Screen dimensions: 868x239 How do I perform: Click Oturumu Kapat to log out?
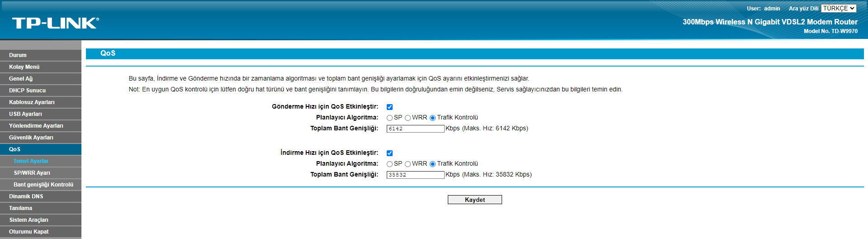coord(41,232)
